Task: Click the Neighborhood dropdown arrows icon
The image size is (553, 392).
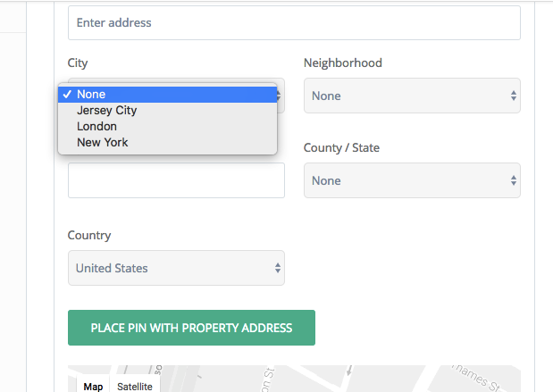Action: (514, 96)
